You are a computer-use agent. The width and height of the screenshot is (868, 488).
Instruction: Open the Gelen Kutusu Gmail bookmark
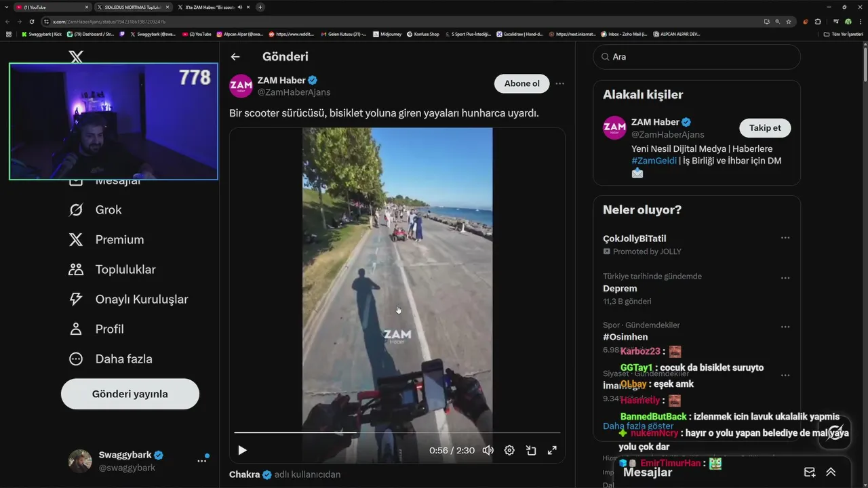coord(344,34)
